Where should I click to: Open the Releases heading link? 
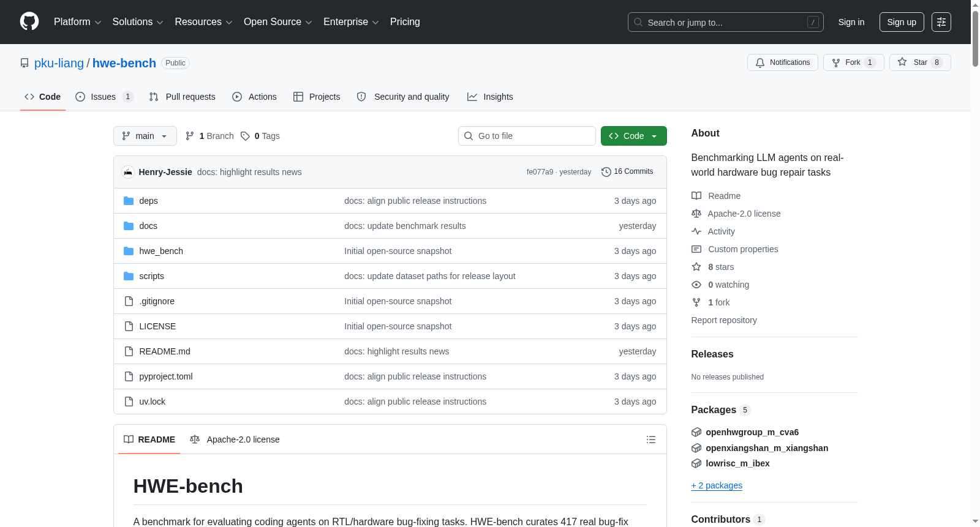pos(712,354)
